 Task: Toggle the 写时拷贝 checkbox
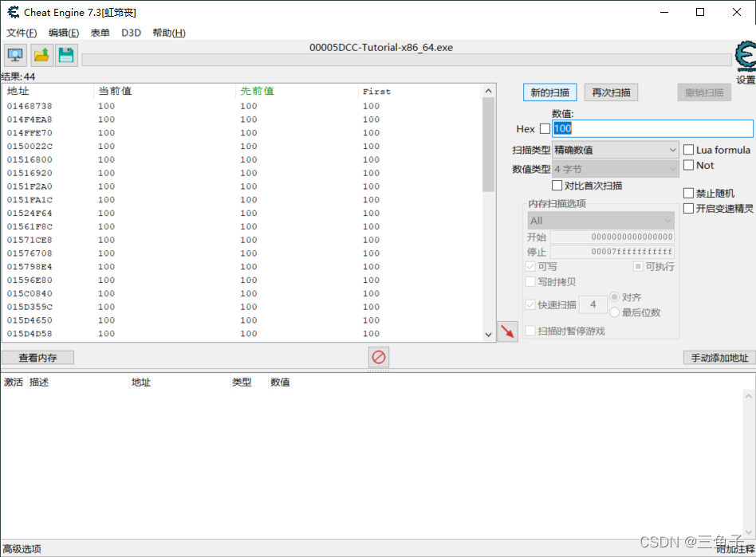[x=530, y=282]
